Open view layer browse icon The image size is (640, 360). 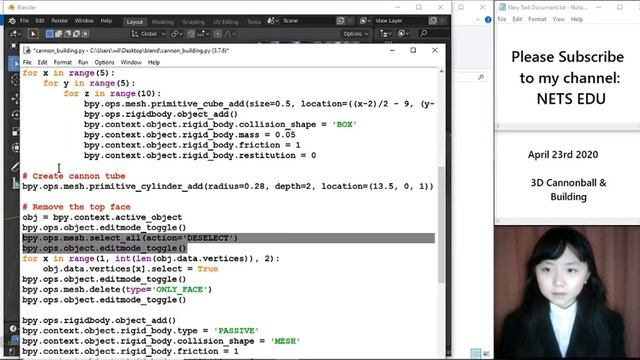click(365, 20)
